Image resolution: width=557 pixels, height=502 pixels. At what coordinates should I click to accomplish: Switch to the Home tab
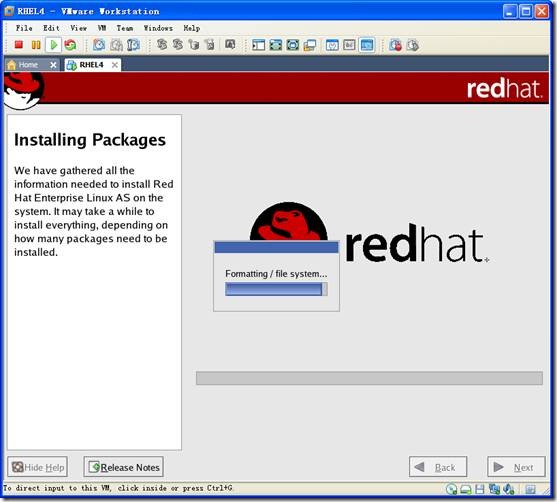pyautogui.click(x=28, y=65)
